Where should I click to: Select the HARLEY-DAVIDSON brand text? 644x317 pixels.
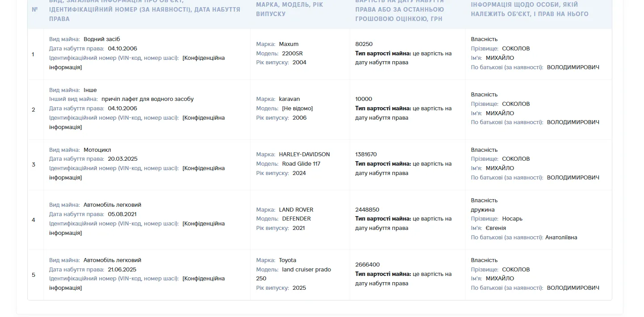point(304,154)
